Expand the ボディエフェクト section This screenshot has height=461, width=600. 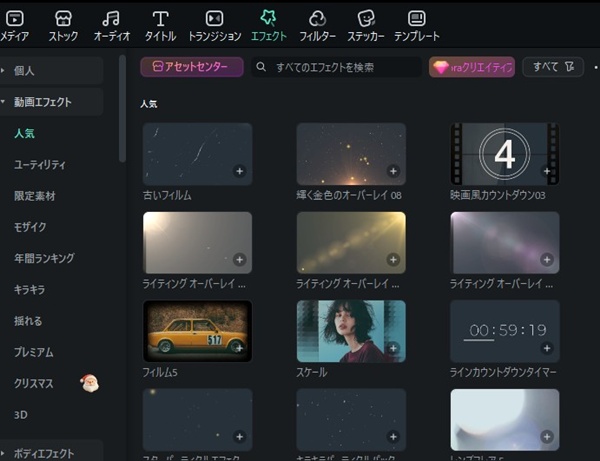pos(50,453)
